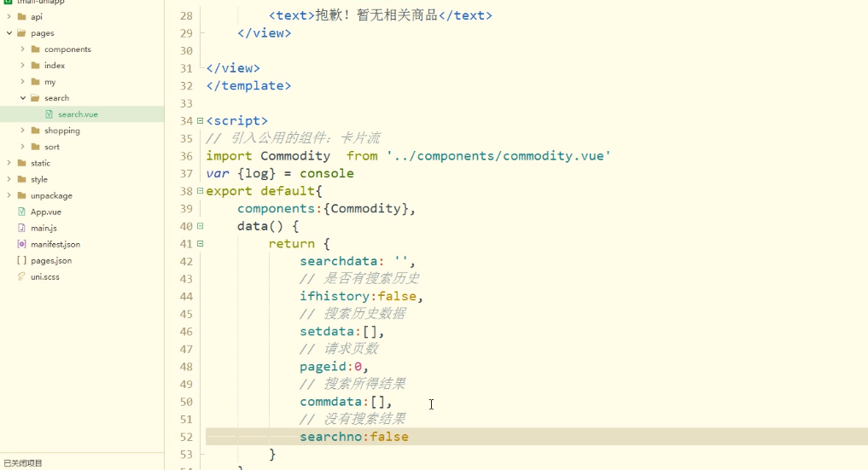Place cursor on searchno:false line
868x470 pixels.
pos(354,437)
